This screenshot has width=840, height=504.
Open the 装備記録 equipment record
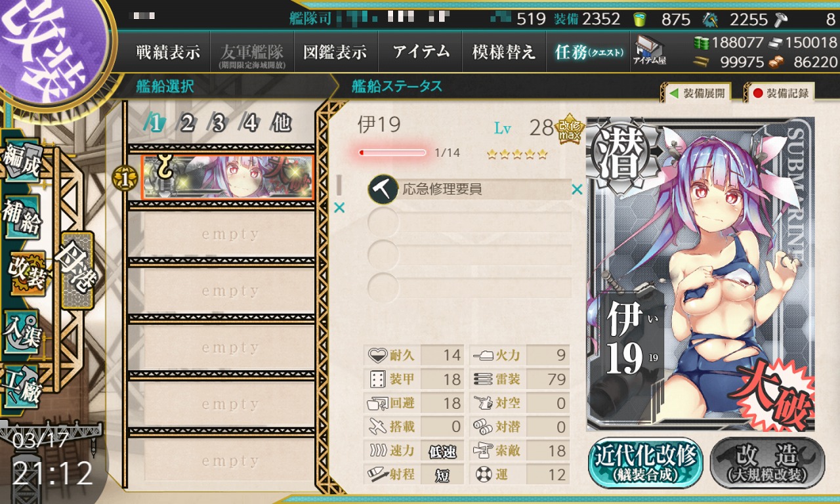point(780,93)
